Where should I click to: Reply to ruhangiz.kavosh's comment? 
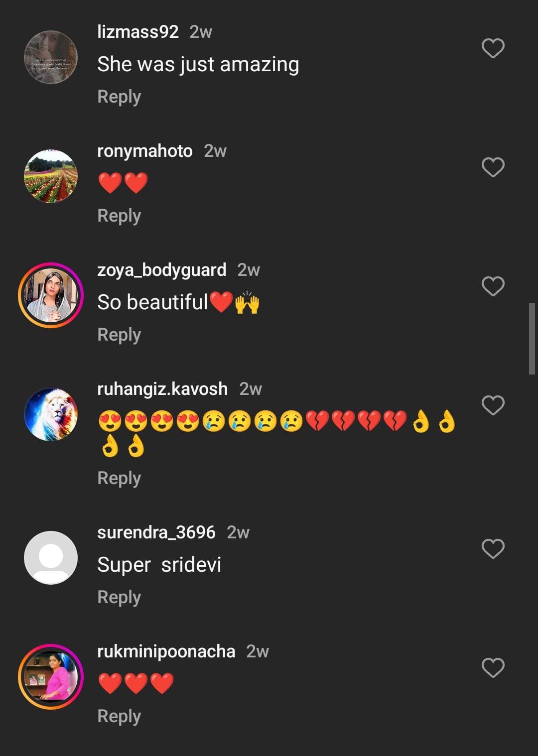[119, 478]
